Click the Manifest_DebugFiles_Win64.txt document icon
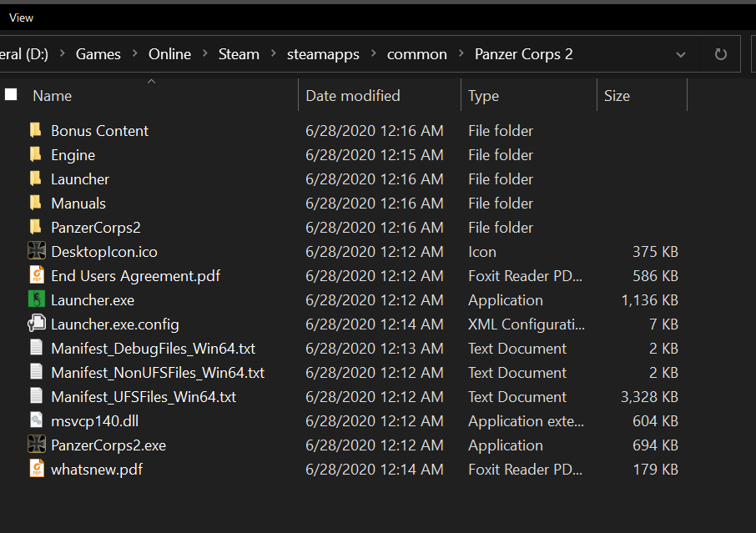Viewport: 756px width, 533px height. [x=36, y=348]
